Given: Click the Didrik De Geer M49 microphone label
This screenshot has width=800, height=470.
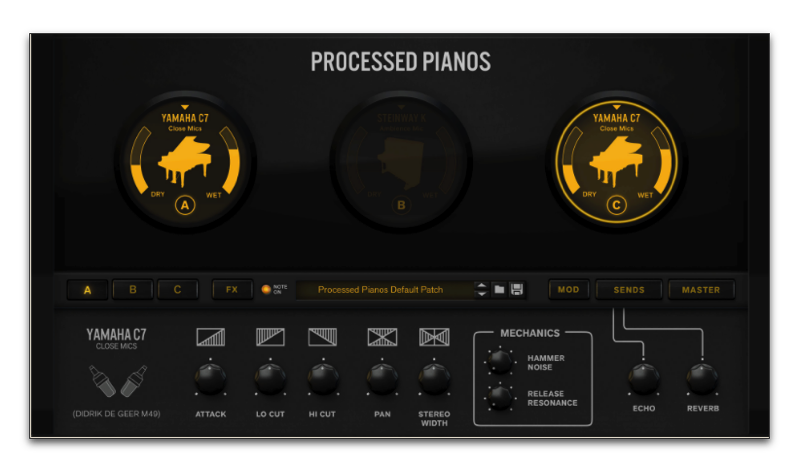Looking at the screenshot, I should [116, 414].
